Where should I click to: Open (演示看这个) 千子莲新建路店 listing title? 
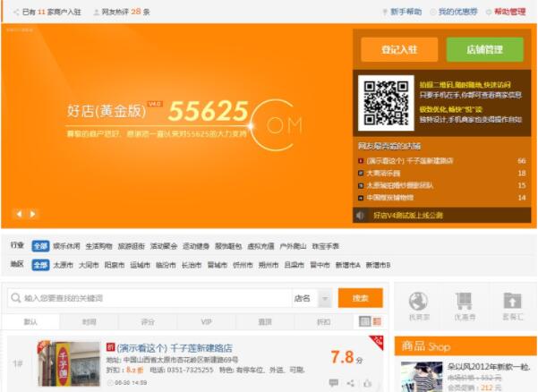(175, 348)
